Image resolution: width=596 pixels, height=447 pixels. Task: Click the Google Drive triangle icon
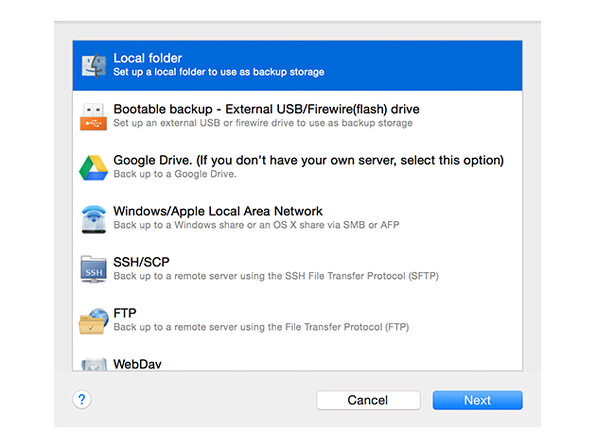[93, 168]
